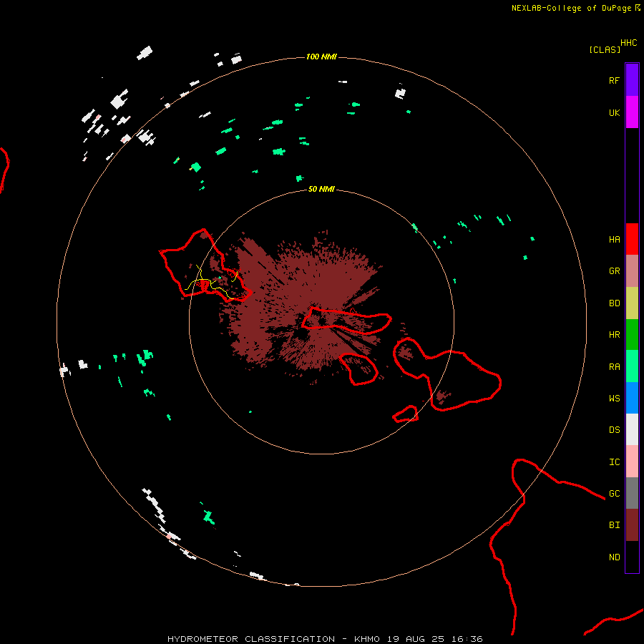
Task: Click the magenta UK color swatch
Action: click(x=632, y=112)
